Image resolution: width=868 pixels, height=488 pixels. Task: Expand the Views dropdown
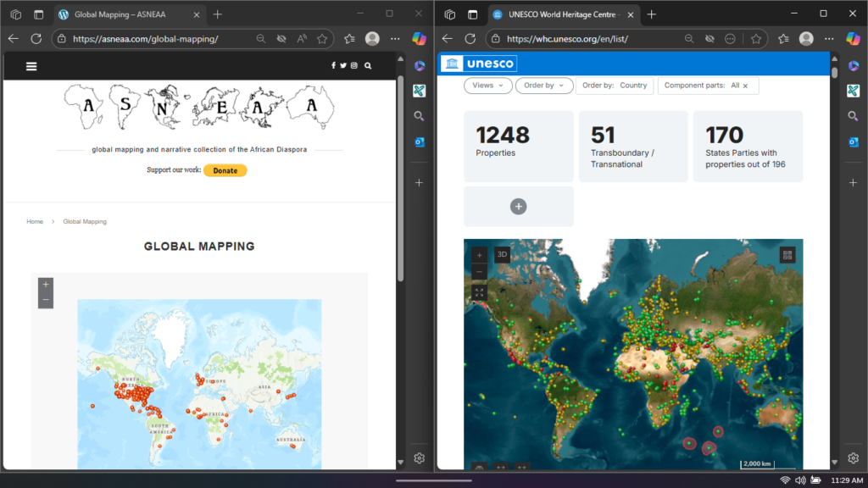pyautogui.click(x=487, y=86)
